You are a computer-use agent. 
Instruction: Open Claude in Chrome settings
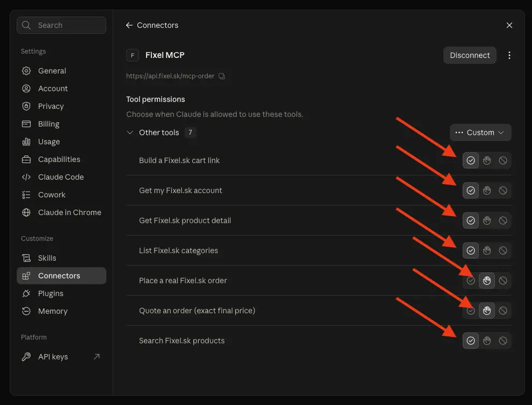(x=61, y=212)
